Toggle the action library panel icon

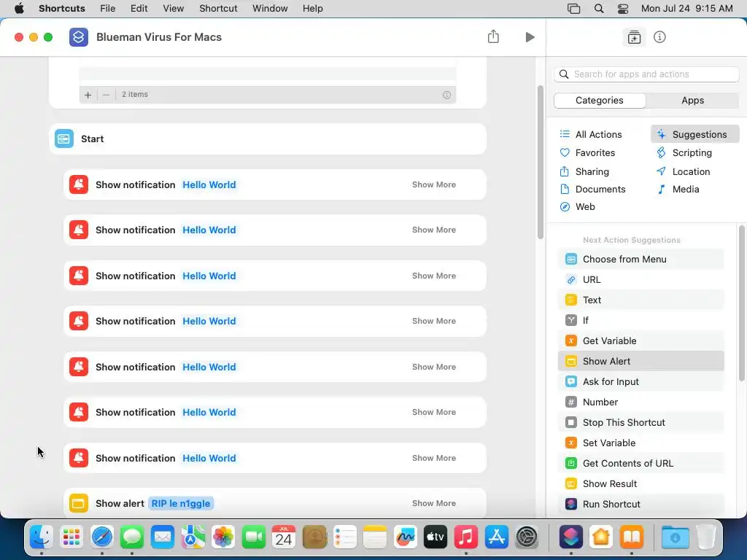pos(634,37)
